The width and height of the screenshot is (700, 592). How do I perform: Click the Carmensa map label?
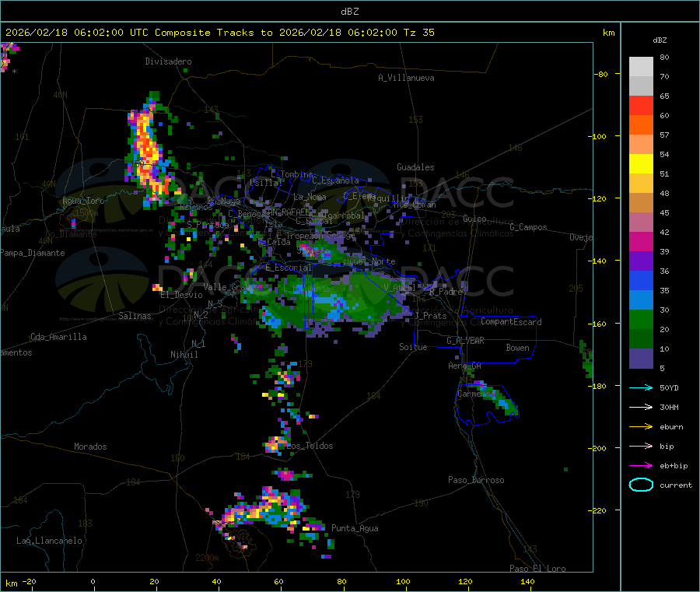(476, 394)
